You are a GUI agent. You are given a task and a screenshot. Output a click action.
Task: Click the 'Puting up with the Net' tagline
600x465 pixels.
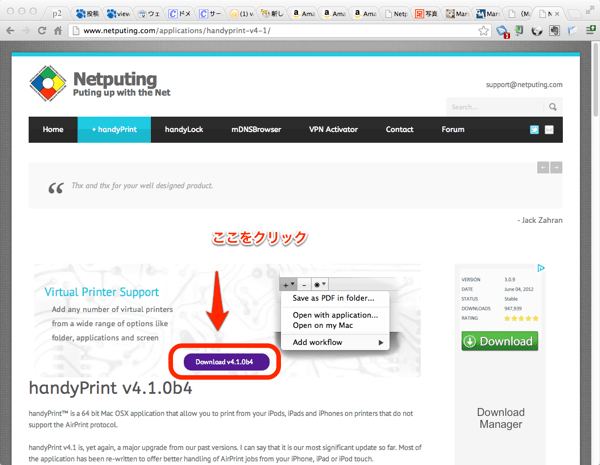[x=122, y=93]
